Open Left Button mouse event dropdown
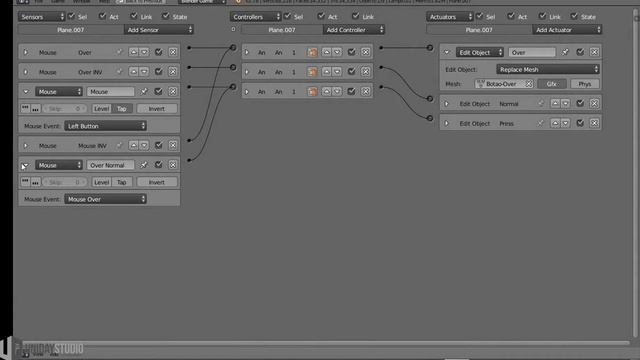This screenshot has width=640, height=360. (x=105, y=126)
